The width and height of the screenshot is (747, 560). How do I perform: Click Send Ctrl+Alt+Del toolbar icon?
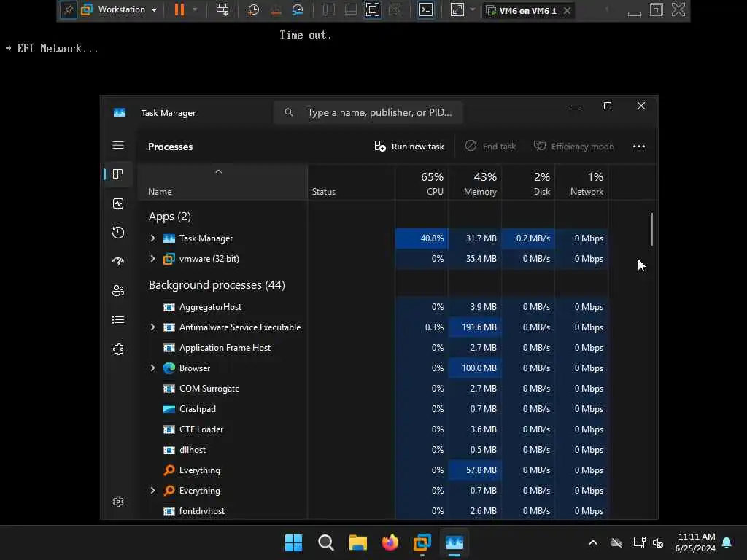[222, 10]
